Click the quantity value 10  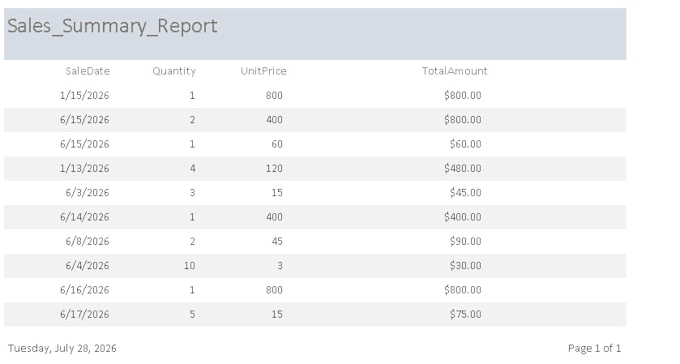click(190, 266)
